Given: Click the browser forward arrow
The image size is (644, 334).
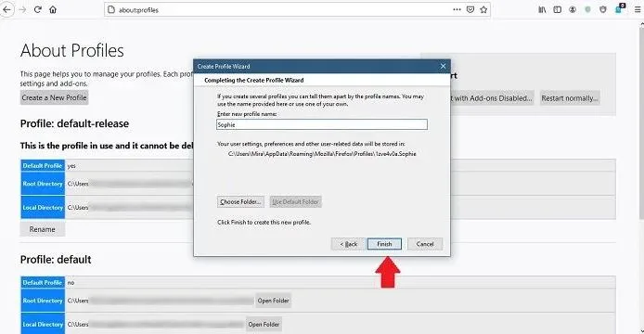Looking at the screenshot, I should point(22,9).
